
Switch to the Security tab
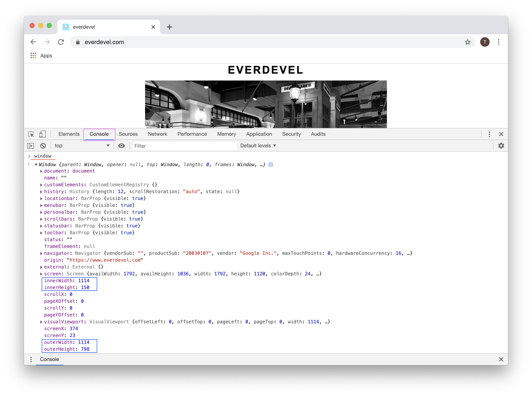coord(291,134)
